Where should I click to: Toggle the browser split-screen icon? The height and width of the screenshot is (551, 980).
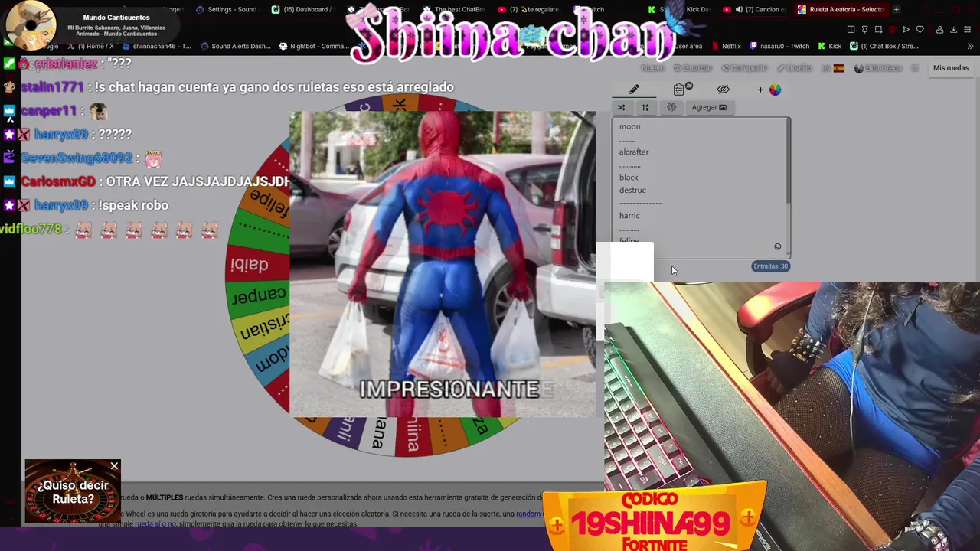(x=851, y=29)
